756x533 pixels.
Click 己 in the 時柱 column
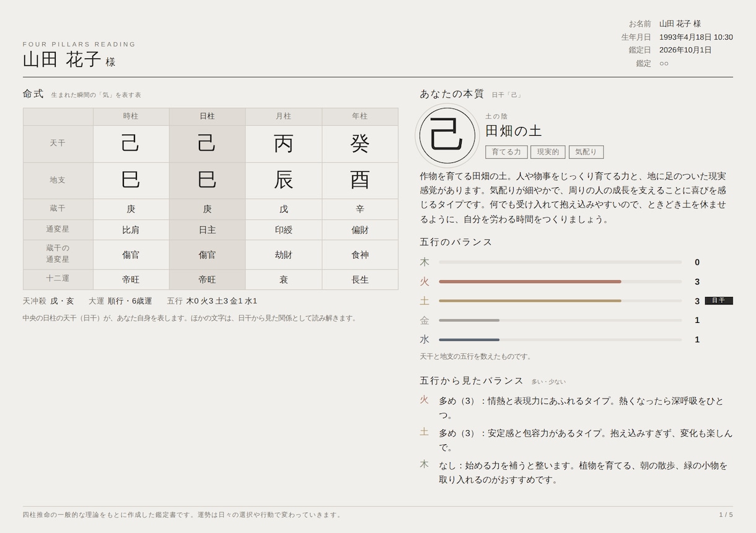[x=131, y=144]
